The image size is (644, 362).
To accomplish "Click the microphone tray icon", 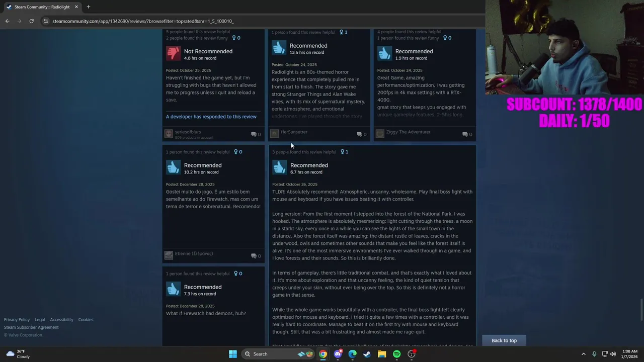I will point(594,354).
